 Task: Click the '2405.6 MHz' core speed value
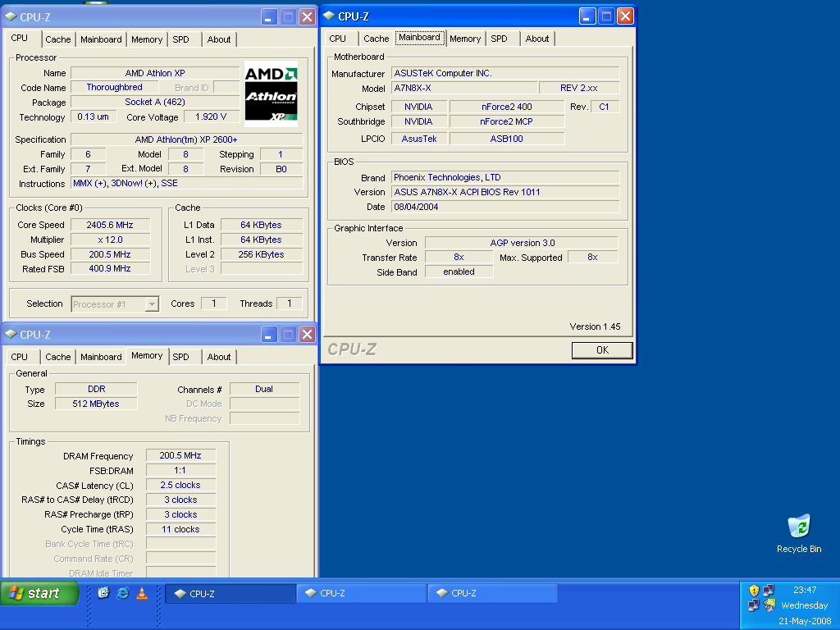coord(110,225)
